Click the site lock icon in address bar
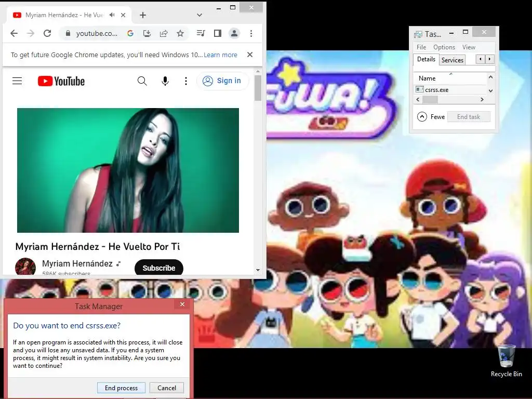This screenshot has width=532, height=399. 68,33
